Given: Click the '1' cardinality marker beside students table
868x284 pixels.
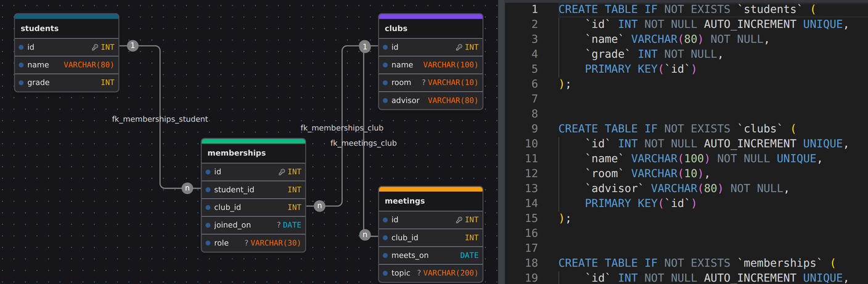Looking at the screenshot, I should (132, 46).
